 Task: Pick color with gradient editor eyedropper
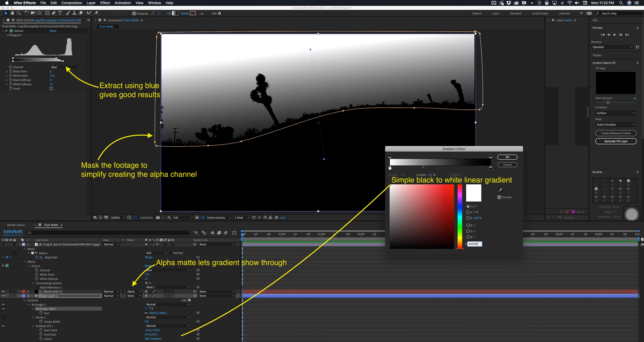click(500, 190)
